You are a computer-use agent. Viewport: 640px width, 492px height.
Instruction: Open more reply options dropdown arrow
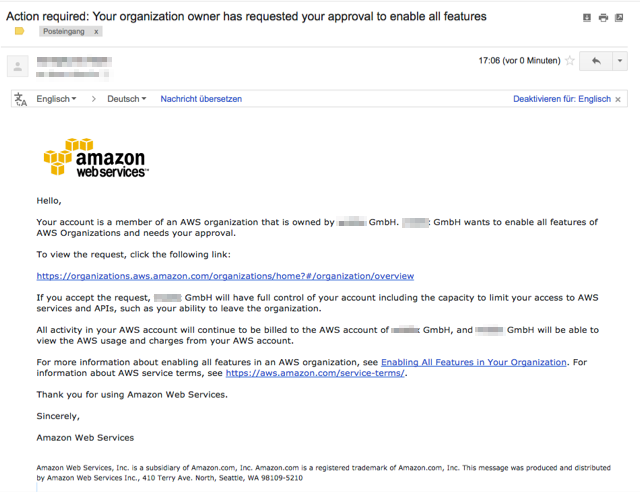tap(620, 61)
